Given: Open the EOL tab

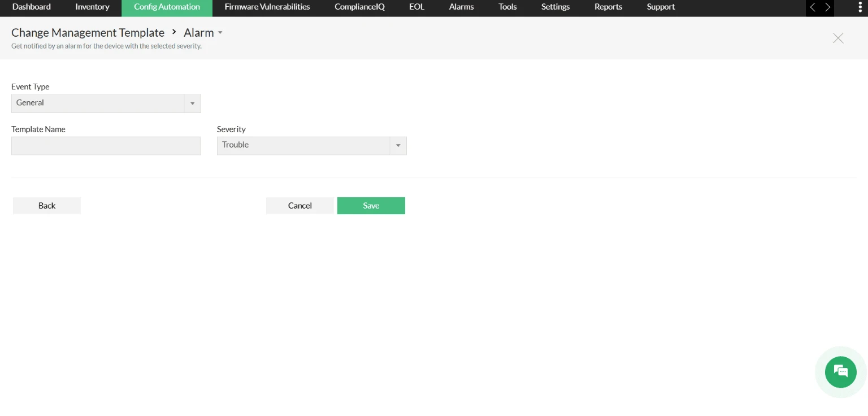Looking at the screenshot, I should 416,7.
